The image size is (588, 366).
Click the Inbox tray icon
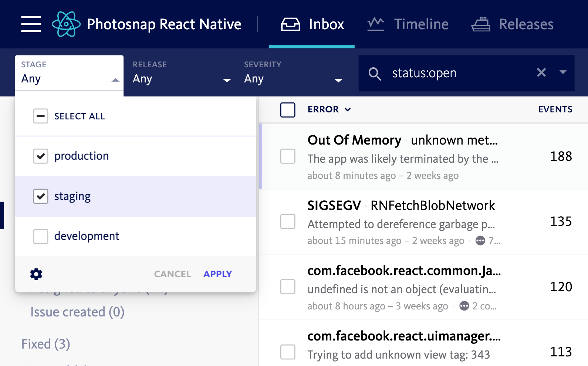click(x=291, y=24)
